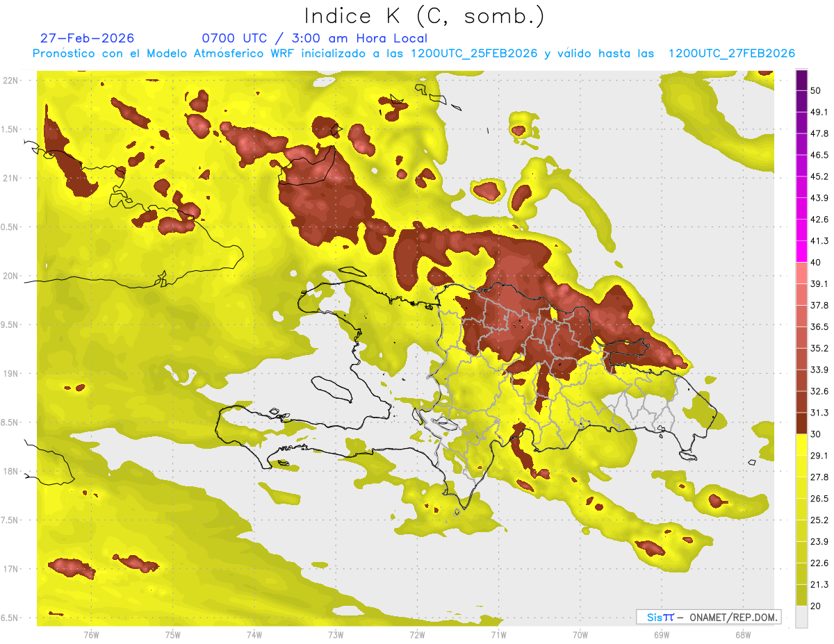The image size is (834, 644).
Task: Click the legend value "37.8"
Action: (x=819, y=306)
